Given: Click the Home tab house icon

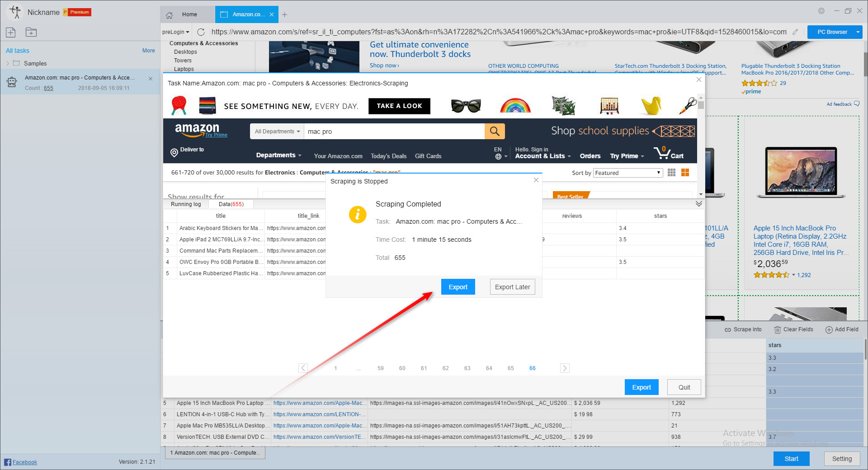Looking at the screenshot, I should click(170, 15).
